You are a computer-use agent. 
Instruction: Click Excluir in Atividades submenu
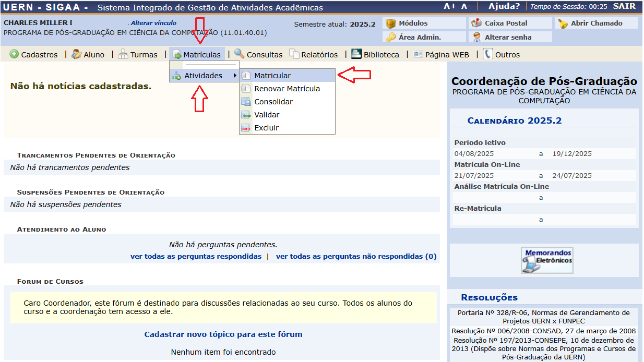266,128
